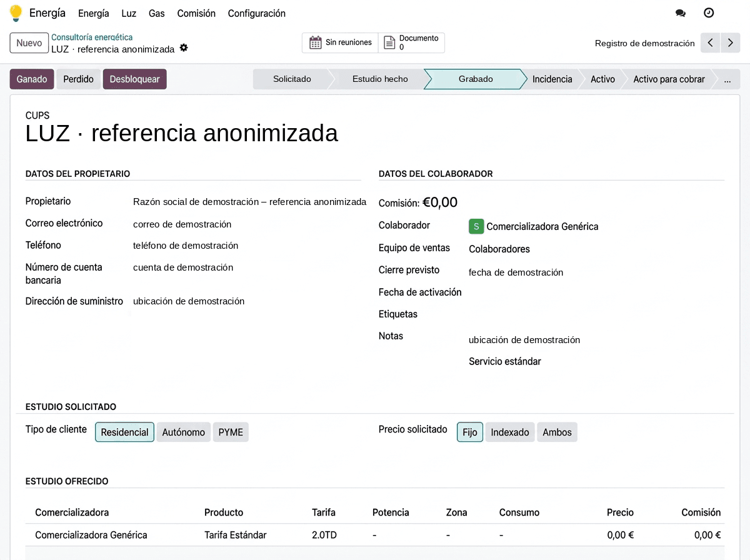Open the Sin reuniones button

tap(340, 42)
